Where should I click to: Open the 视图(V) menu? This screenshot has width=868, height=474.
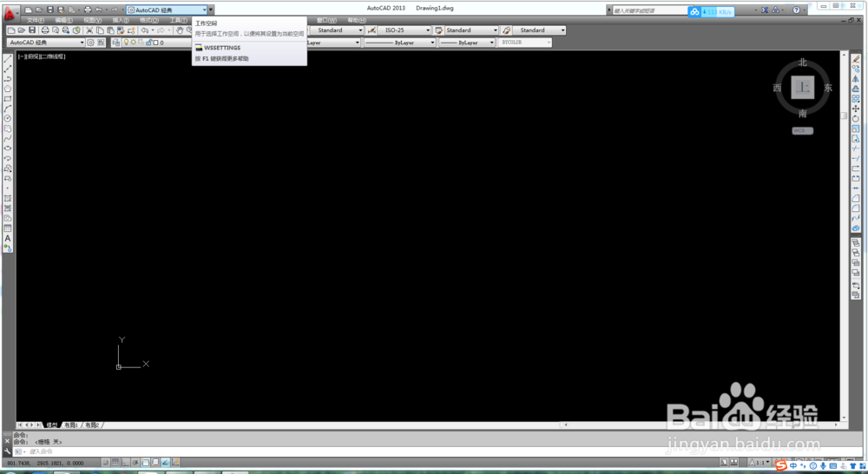(x=93, y=21)
